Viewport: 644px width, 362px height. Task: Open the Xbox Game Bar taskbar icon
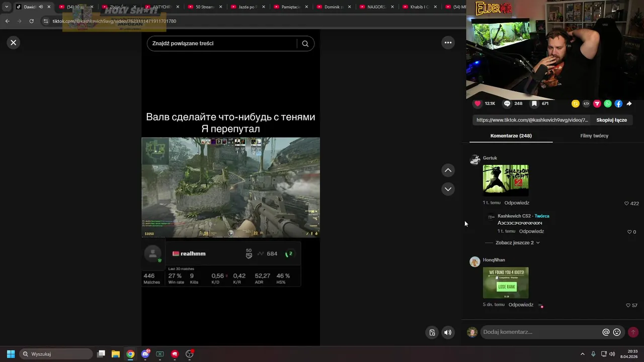pos(160,354)
